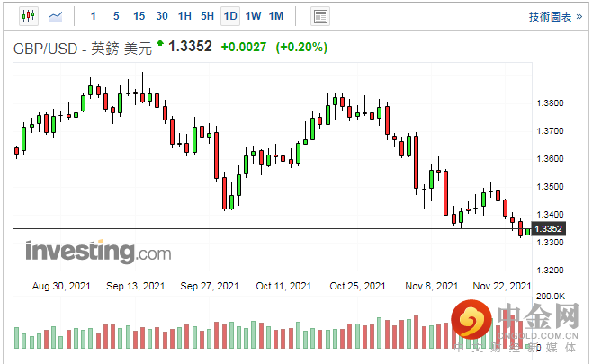
Task: Select the active 1D timeframe
Action: point(230,16)
